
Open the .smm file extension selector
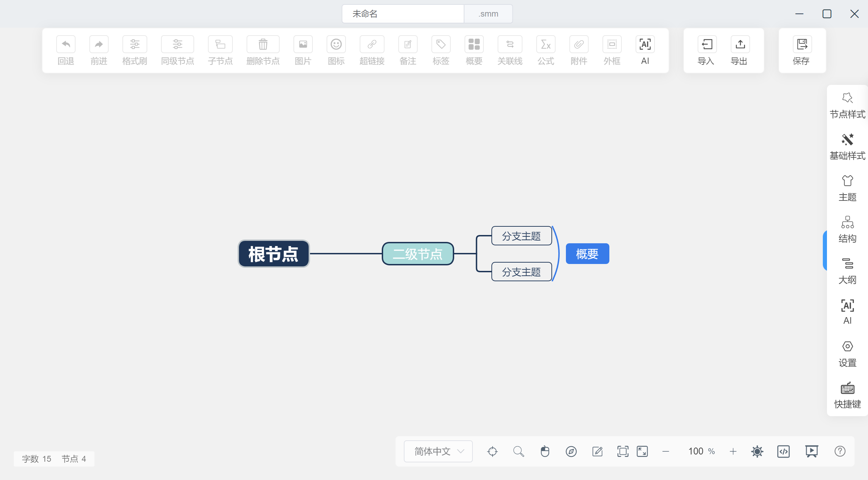(x=488, y=13)
